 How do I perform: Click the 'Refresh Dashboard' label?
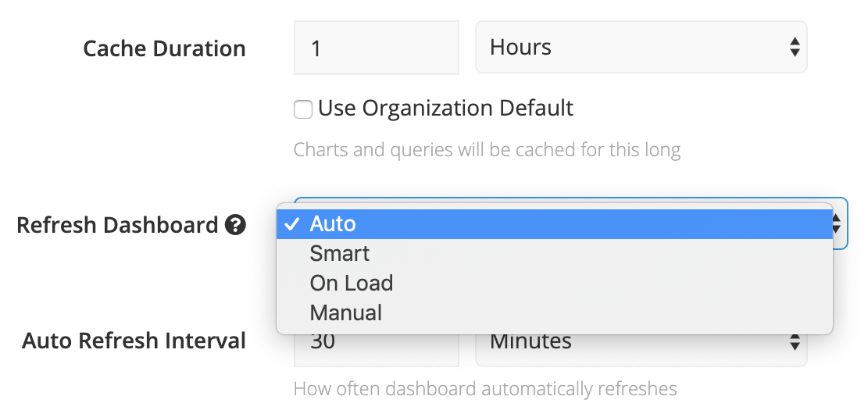pyautogui.click(x=117, y=225)
